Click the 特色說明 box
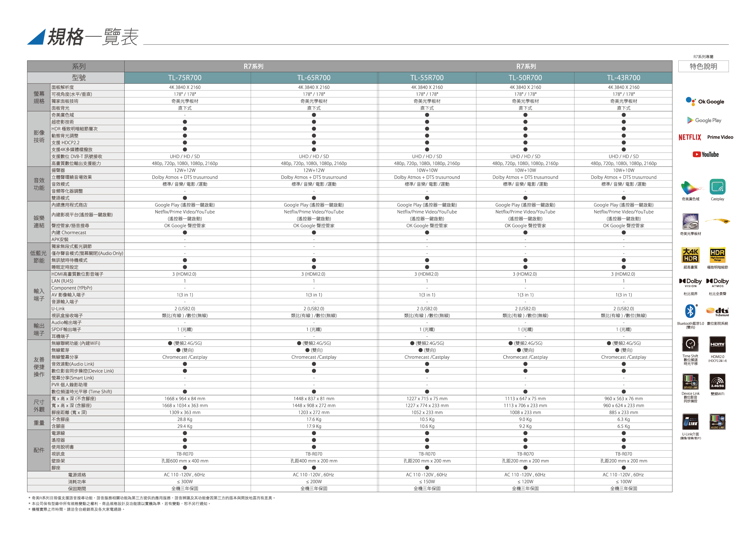The image size is (756, 534). [703, 66]
